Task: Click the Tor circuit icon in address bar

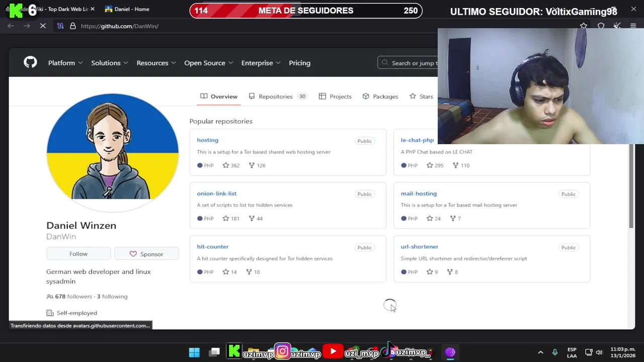Action: [60, 26]
